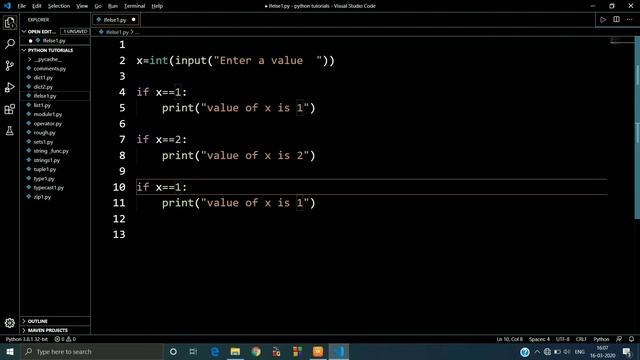Change end of line CRLF
The image size is (640, 360).
(581, 339)
